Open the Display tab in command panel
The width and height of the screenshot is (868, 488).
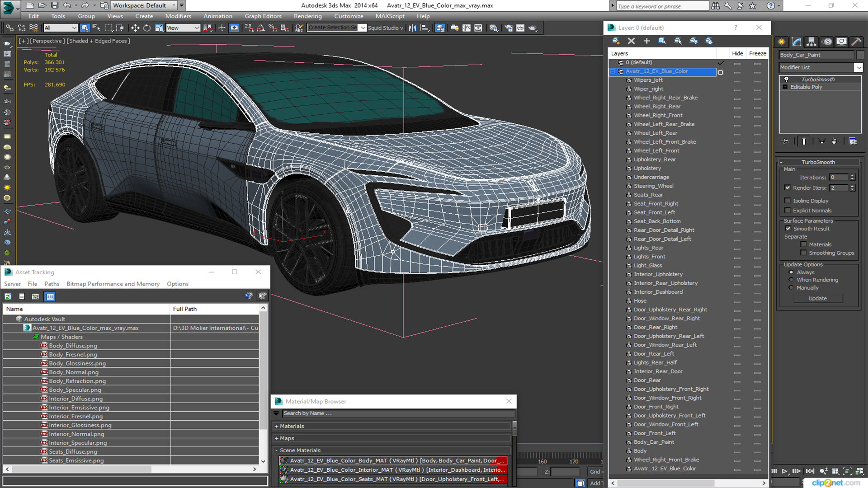pos(841,42)
